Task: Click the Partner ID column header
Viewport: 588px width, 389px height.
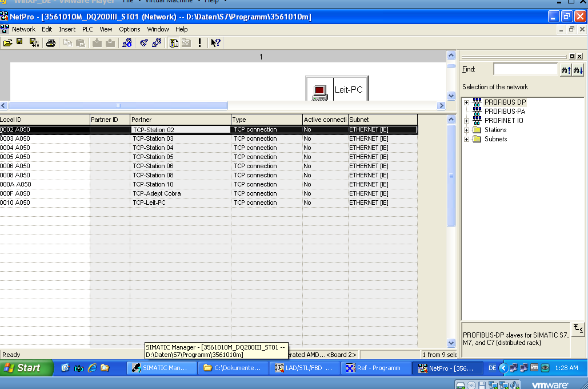Action: 110,120
